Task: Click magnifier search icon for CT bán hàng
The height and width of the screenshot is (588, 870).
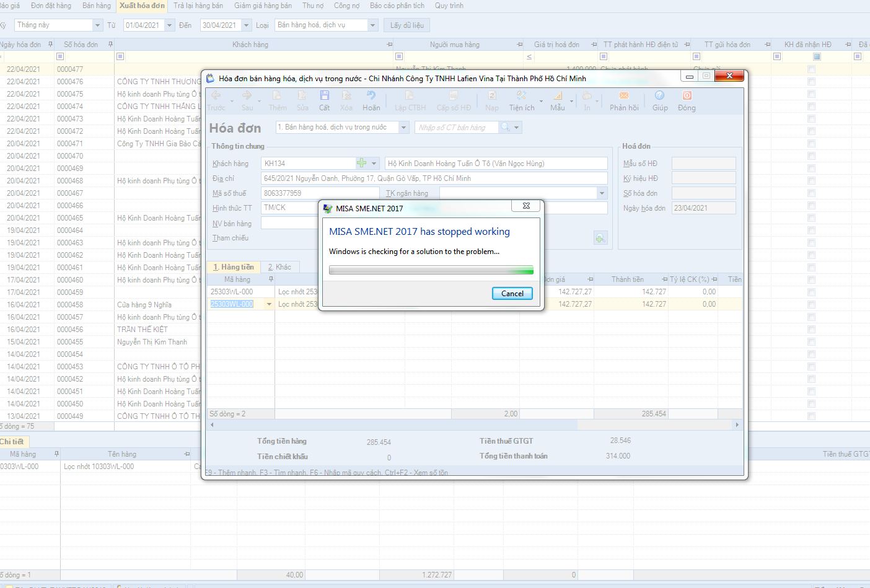Action: (x=505, y=127)
